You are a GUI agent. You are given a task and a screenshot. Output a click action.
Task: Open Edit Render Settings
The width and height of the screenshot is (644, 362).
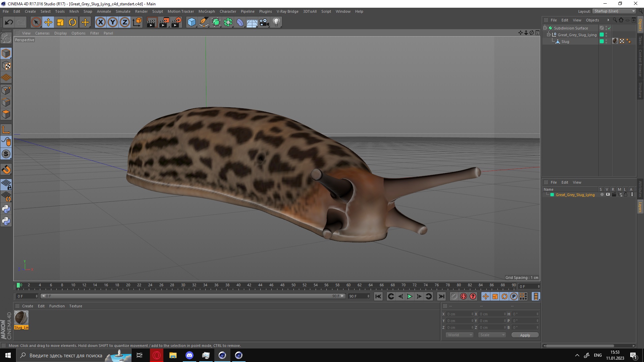pyautogui.click(x=176, y=22)
